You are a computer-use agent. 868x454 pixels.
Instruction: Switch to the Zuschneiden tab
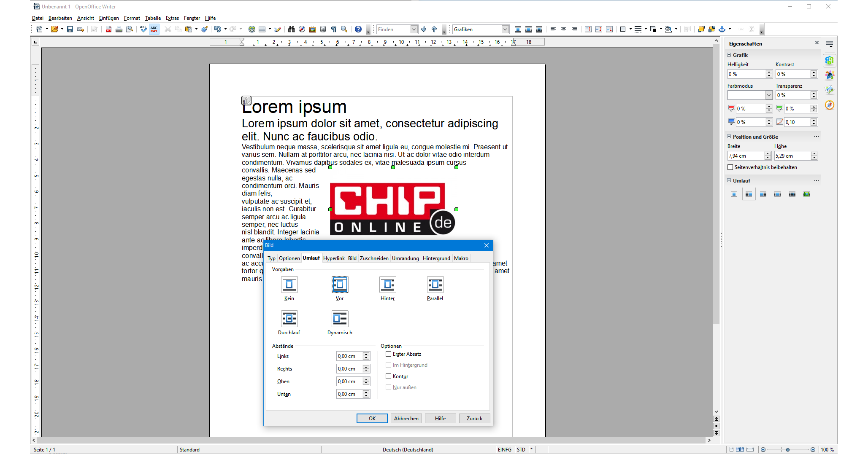click(x=374, y=258)
